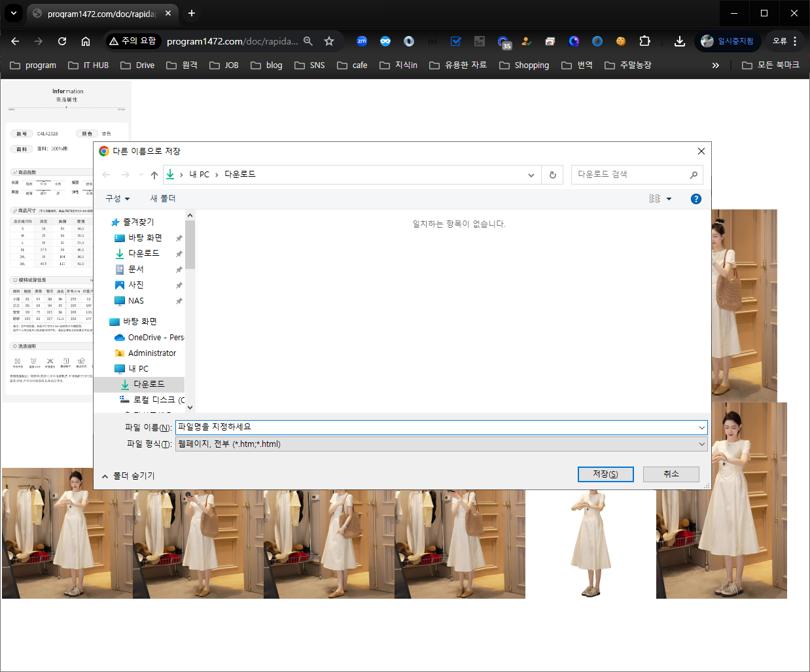Click the refresh icon in save dialog
810x672 pixels.
552,175
